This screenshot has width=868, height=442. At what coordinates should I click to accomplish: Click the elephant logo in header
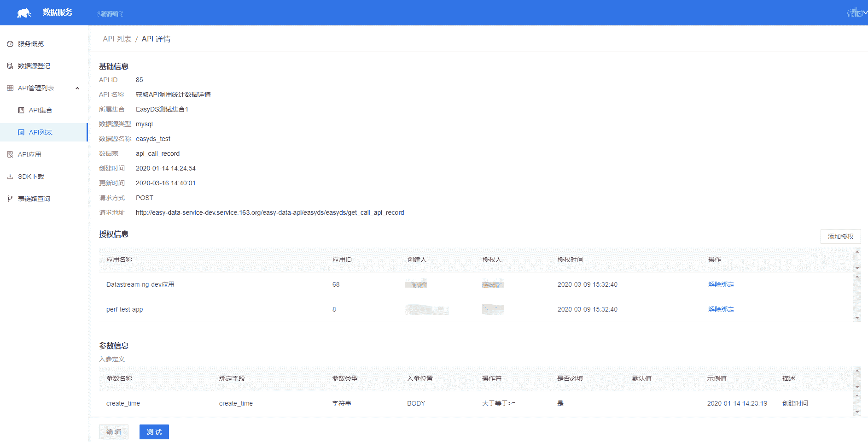click(24, 13)
